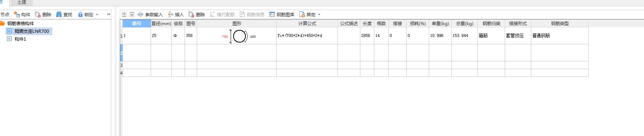Expand the left toolbar overflow chevron
Viewport: 644px width, 136px height.
coord(108,14)
